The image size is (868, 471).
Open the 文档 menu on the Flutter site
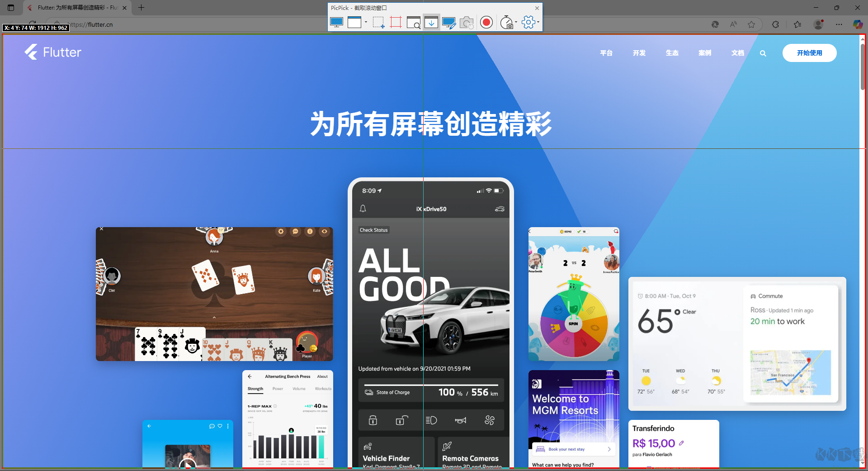tap(738, 53)
